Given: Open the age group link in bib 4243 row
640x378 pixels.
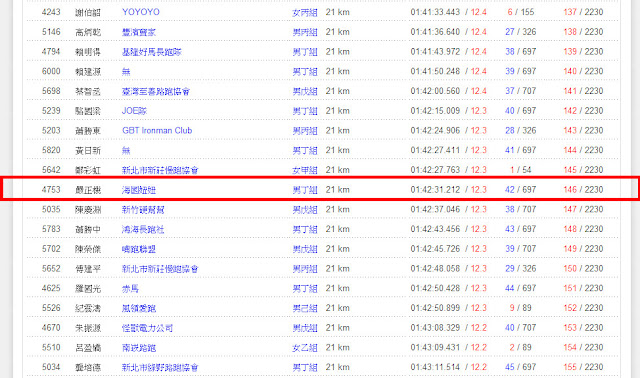Looking at the screenshot, I should click(305, 12).
